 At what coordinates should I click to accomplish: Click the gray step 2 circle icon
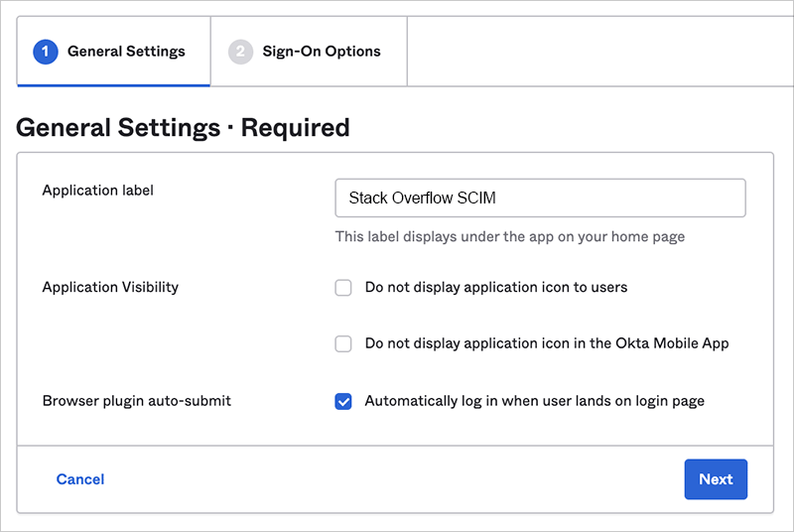[241, 52]
